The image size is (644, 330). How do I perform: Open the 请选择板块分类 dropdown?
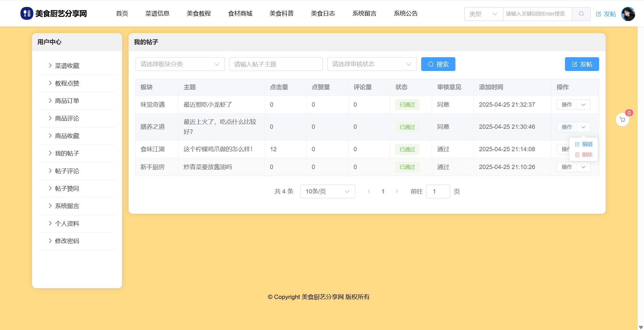point(180,64)
